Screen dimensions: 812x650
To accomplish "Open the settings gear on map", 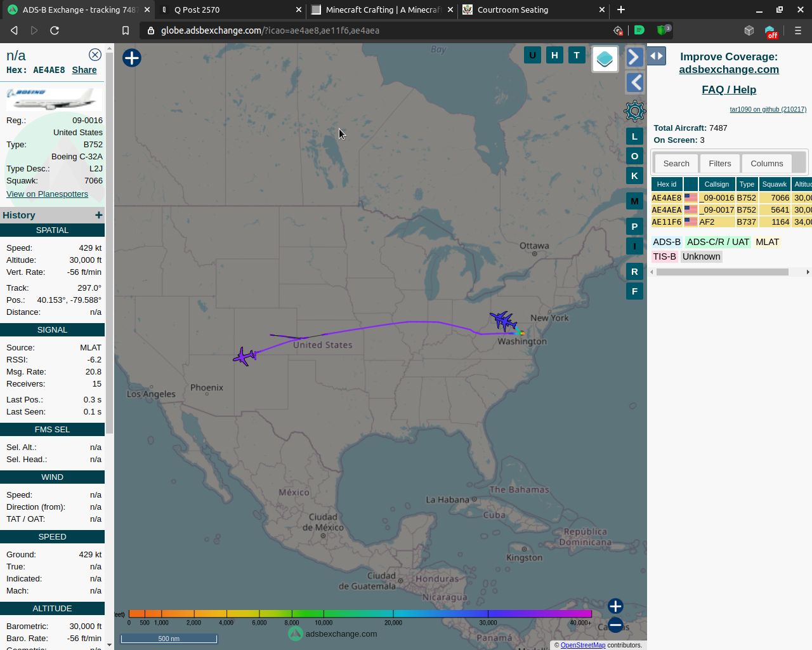I will coord(634,111).
